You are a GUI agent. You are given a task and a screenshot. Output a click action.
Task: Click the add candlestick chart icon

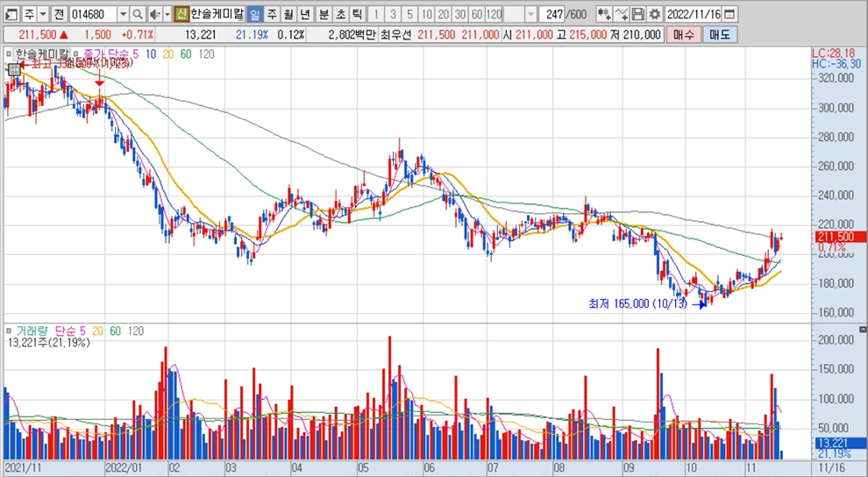tap(604, 14)
